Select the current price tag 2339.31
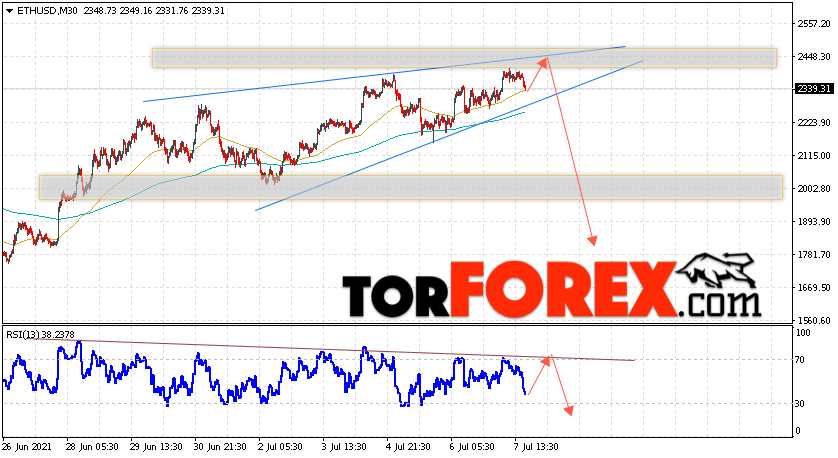Image resolution: width=838 pixels, height=458 pixels. coord(814,89)
